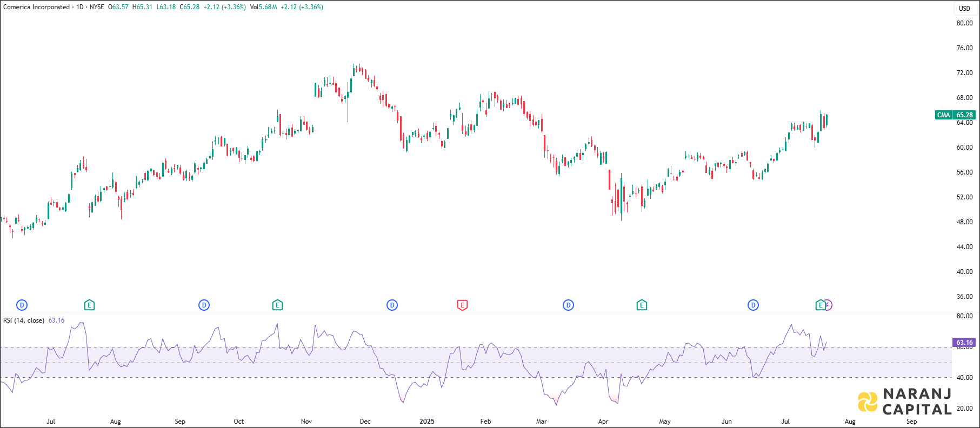The image size is (980, 428).
Task: Click the open value O63.57
Action: [x=118, y=7]
